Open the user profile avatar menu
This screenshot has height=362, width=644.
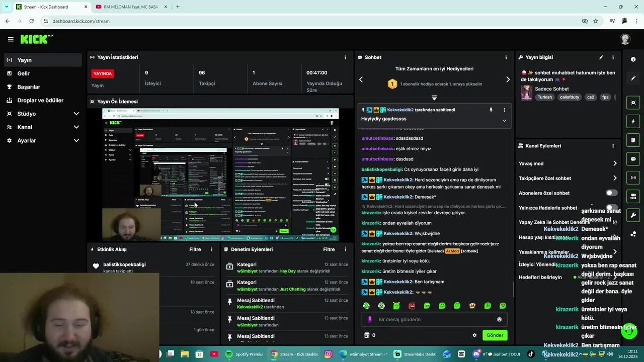click(625, 39)
